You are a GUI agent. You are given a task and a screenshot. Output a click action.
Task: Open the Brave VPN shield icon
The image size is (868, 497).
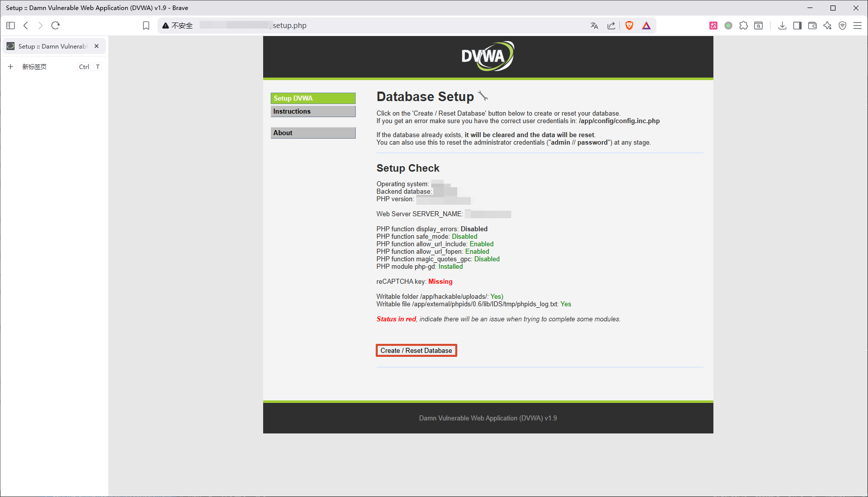pos(842,26)
